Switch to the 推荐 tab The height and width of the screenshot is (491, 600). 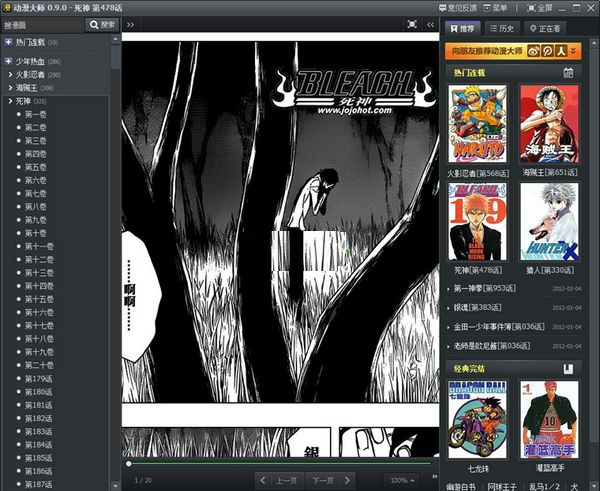coord(463,29)
